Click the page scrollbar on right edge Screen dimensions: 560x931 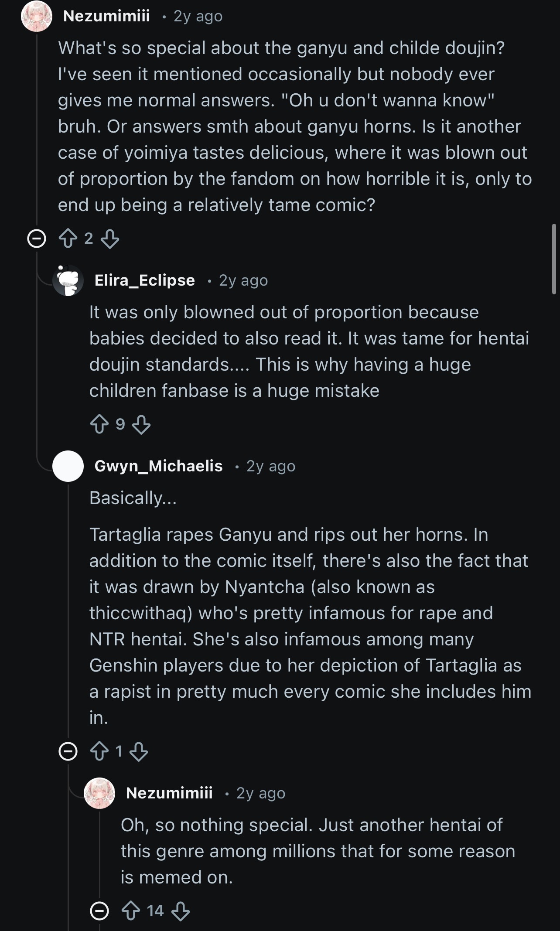554,259
